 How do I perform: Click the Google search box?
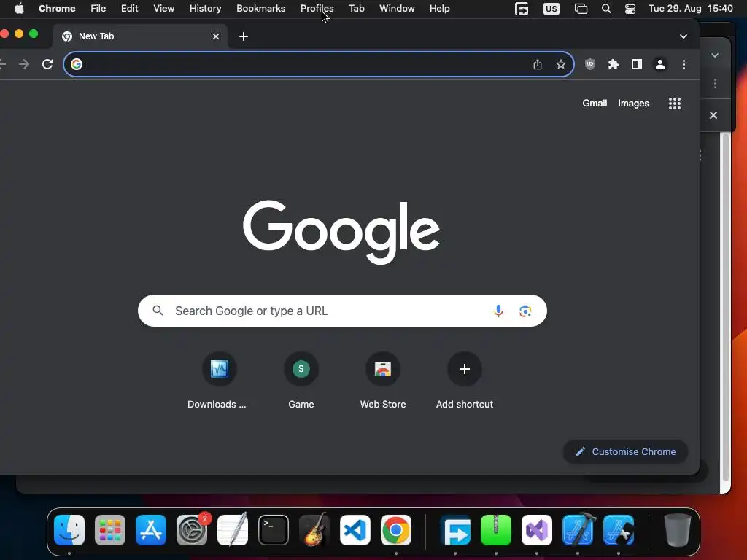[342, 311]
